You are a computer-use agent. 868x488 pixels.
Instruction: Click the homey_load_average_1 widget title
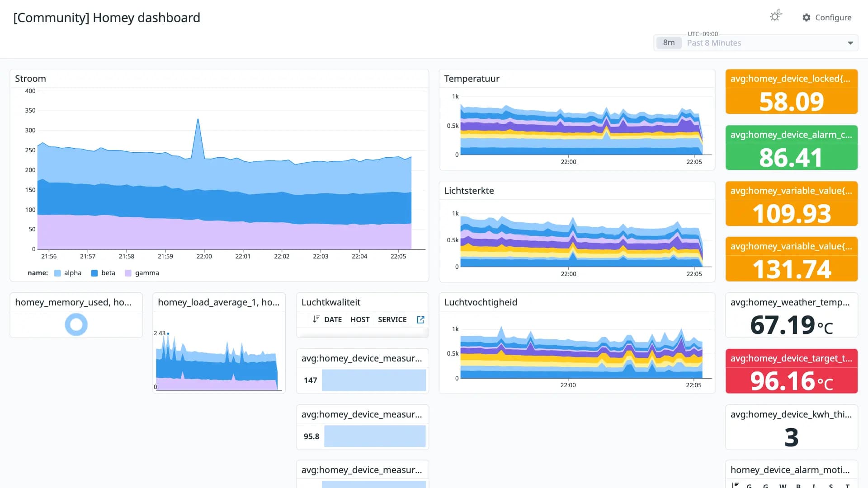click(x=219, y=302)
